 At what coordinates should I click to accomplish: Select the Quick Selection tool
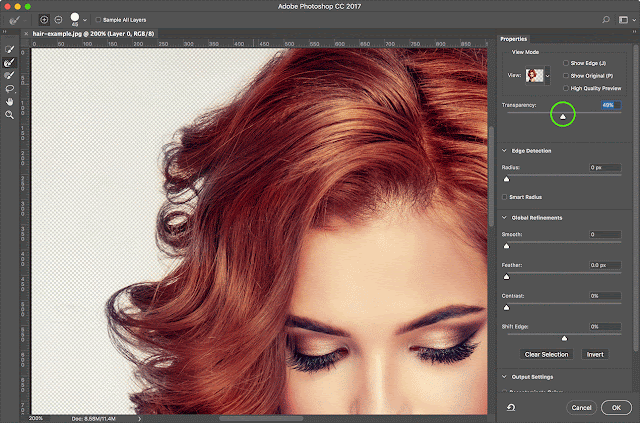click(10, 48)
